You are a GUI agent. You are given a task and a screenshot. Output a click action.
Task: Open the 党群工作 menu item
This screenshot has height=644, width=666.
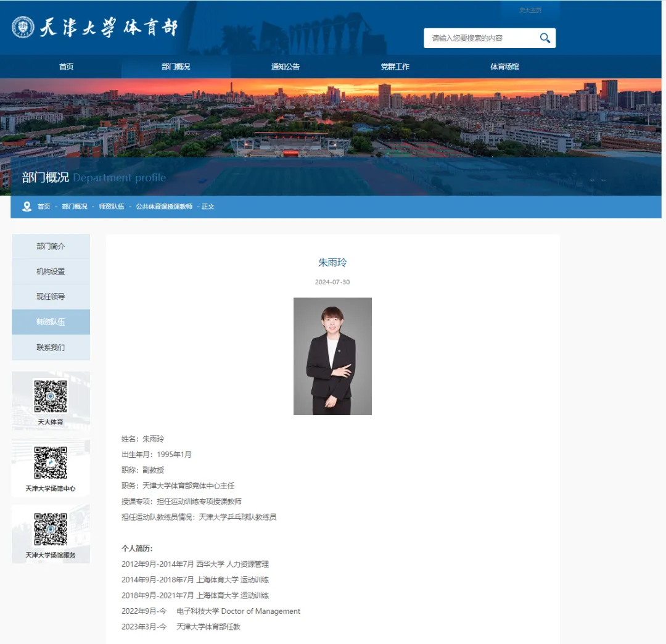[x=395, y=67]
